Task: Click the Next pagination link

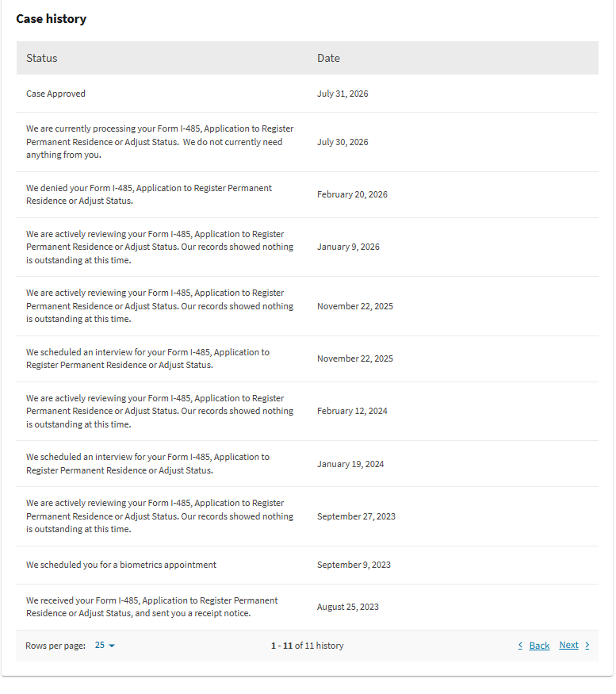Action: tap(568, 646)
